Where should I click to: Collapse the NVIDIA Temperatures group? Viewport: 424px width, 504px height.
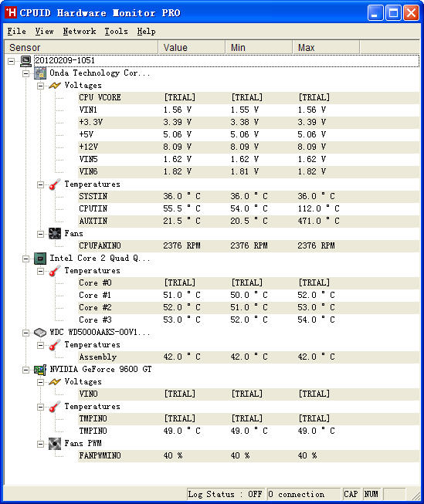tap(40, 407)
